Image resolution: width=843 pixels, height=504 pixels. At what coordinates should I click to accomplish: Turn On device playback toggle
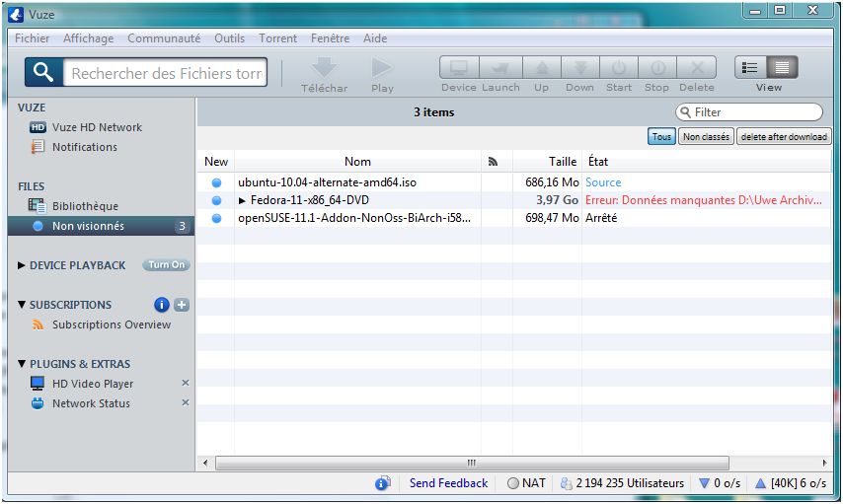point(166,265)
